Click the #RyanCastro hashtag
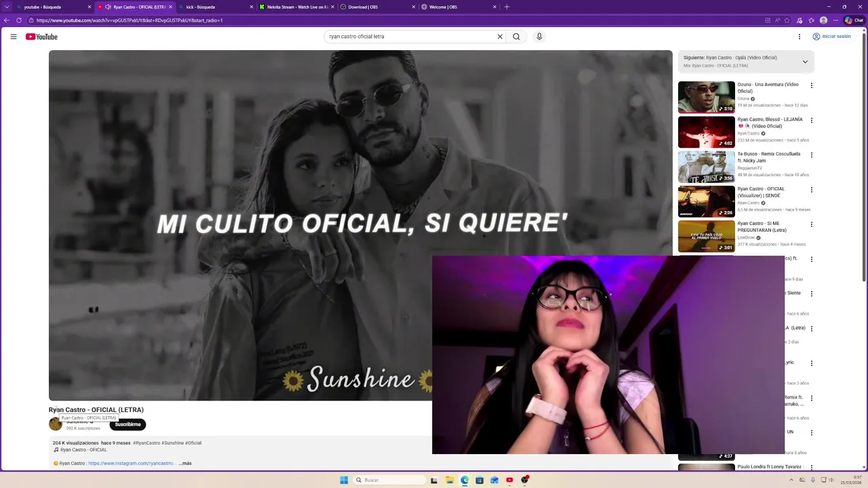This screenshot has height=488, width=868. pyautogui.click(x=146, y=443)
